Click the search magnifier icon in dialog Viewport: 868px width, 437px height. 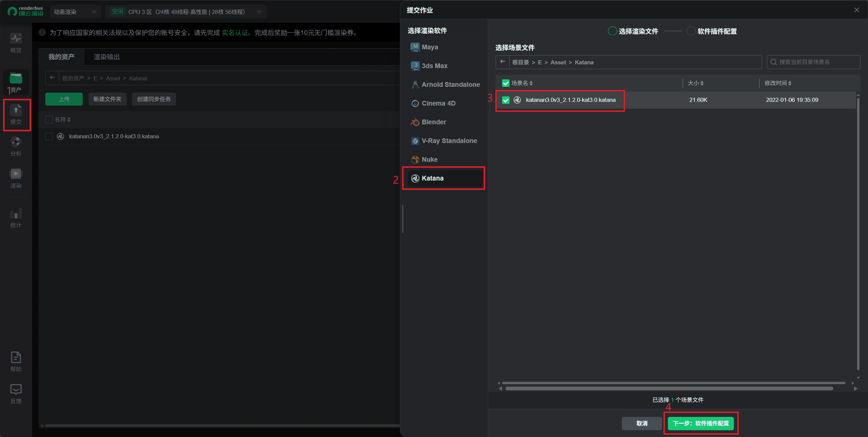pos(774,62)
